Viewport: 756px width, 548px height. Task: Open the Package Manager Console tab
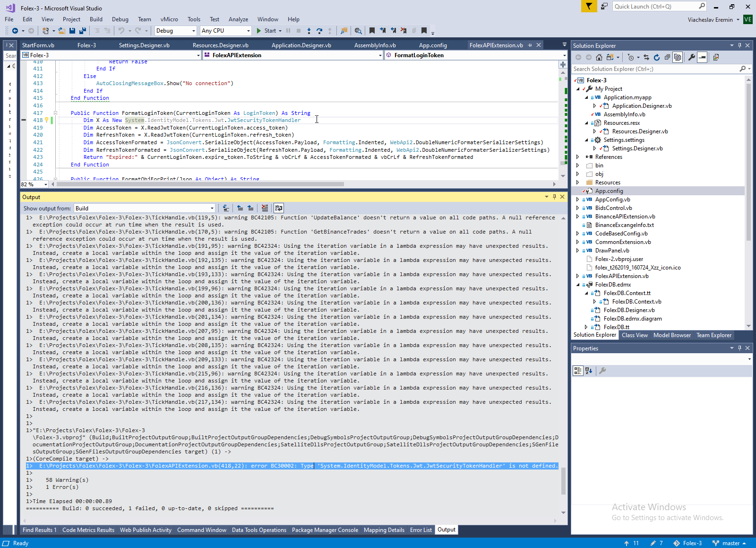(325, 530)
